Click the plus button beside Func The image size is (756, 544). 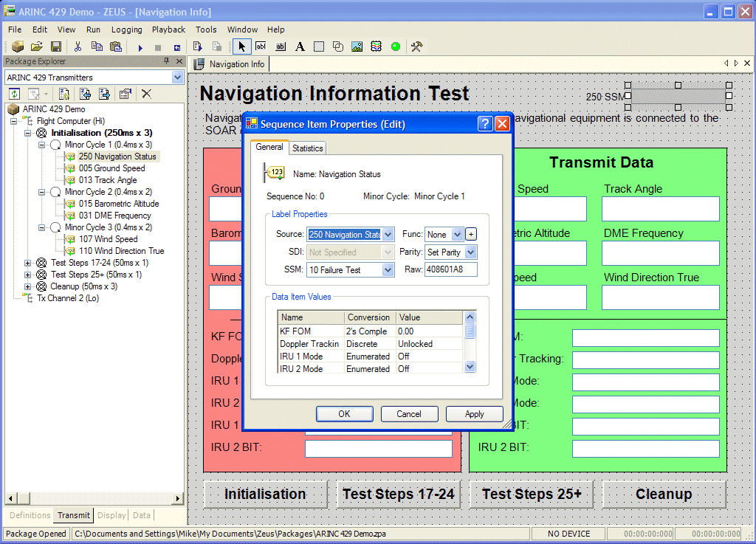(x=471, y=234)
